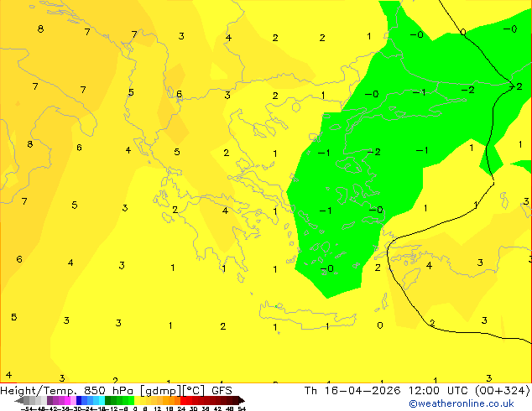This screenshot has height=411, width=532.
Task: Click the "(00+324)" forecast hour text
Action: click(x=502, y=391)
